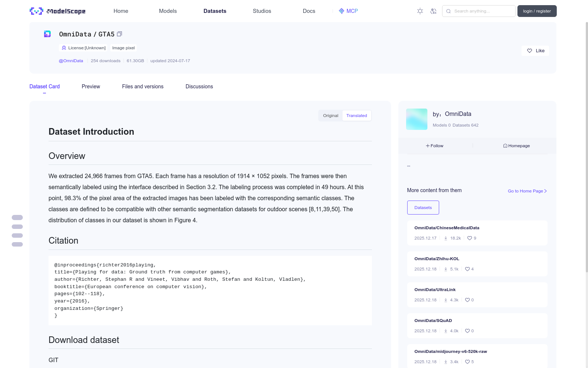Viewport: 588px width, 368px height.
Task: Copy the dataset name OmniData/GTA5
Action: coord(119,34)
